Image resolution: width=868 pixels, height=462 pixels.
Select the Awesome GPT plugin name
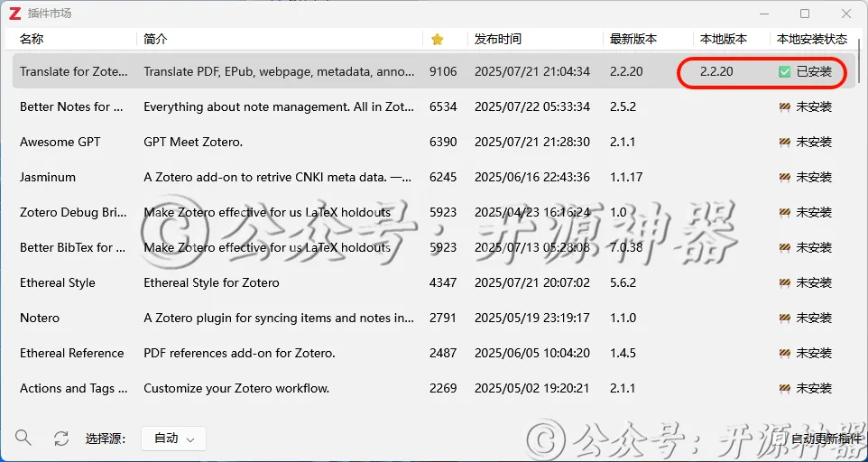(x=60, y=143)
